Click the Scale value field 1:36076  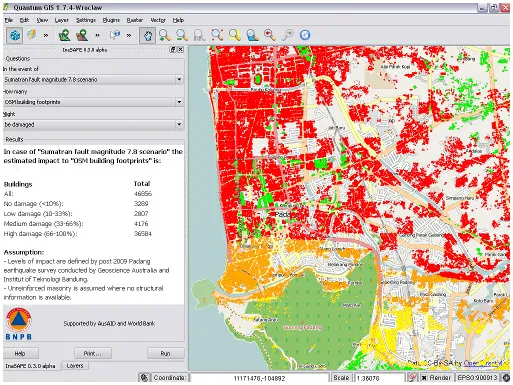click(379, 378)
